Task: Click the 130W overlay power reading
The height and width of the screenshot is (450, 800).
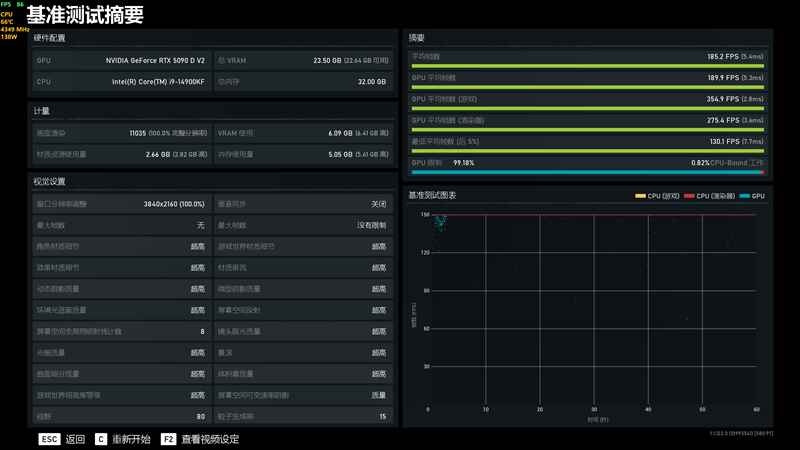Action: click(9, 37)
